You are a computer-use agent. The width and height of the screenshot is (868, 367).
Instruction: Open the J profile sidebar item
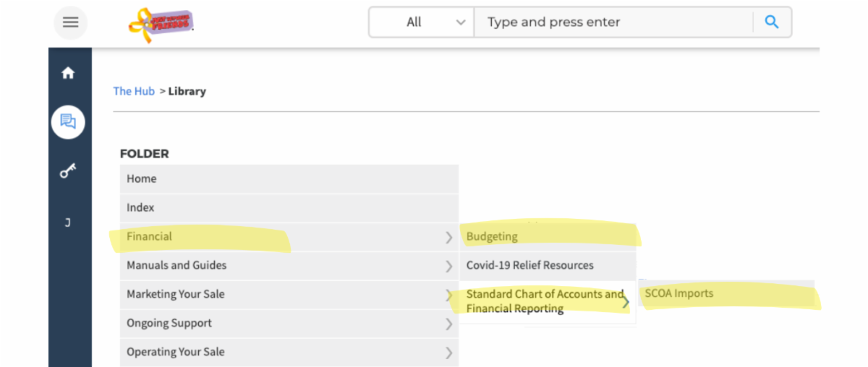coord(68,223)
